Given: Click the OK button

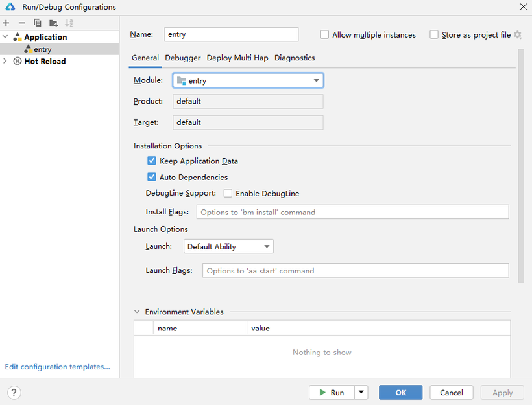Looking at the screenshot, I should tap(401, 393).
